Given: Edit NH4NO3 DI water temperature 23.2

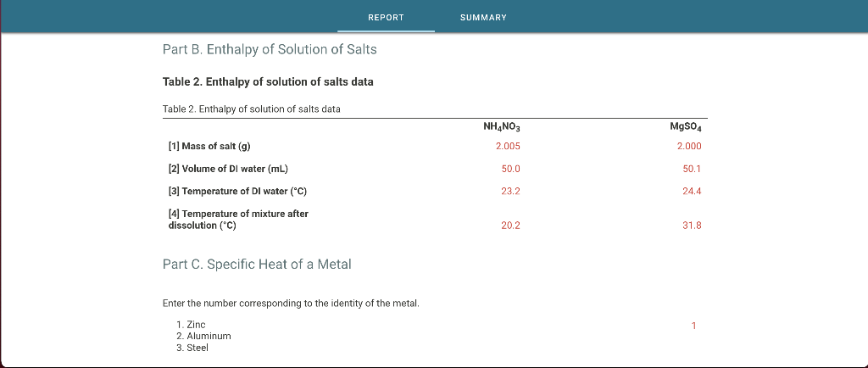Looking at the screenshot, I should pos(510,192).
